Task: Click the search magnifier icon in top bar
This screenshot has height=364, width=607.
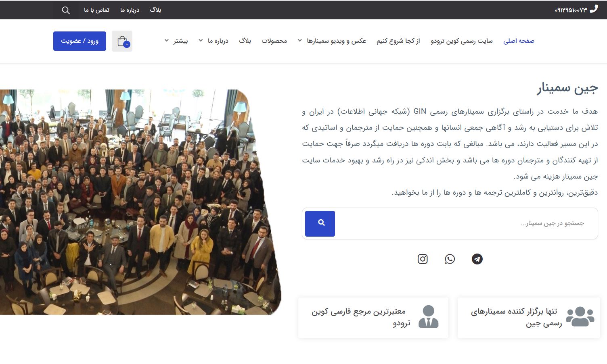Action: tap(66, 10)
